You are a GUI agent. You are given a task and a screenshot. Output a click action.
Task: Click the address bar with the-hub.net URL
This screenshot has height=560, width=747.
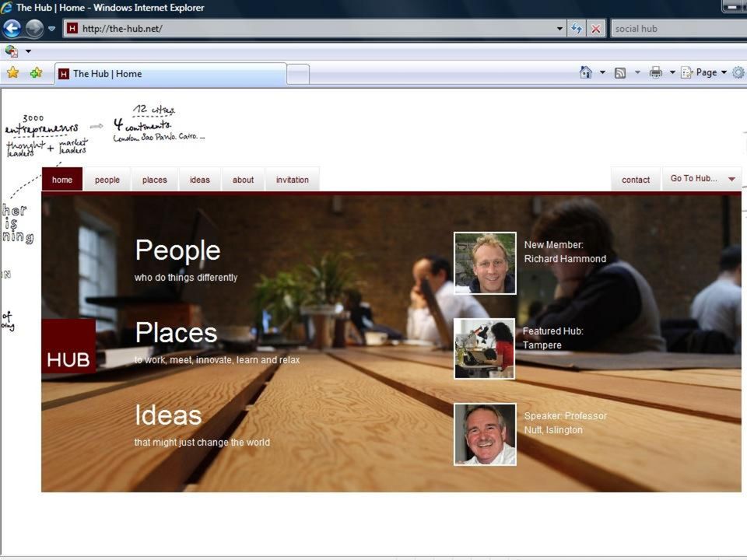[x=314, y=29]
